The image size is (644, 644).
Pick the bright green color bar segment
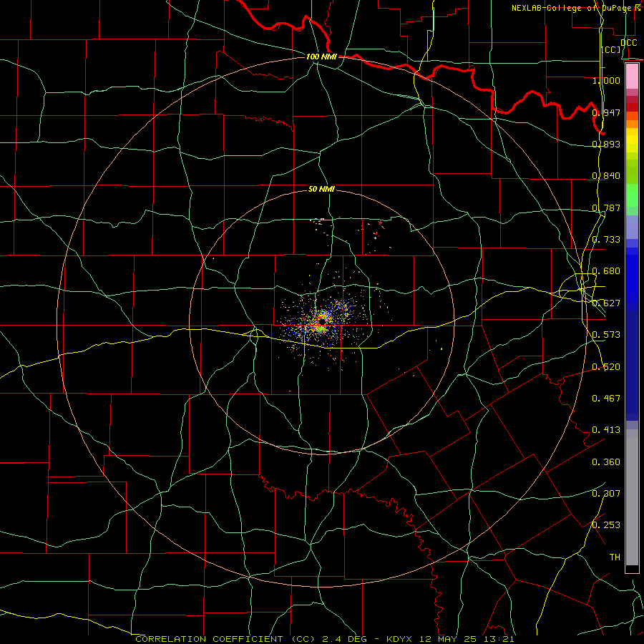click(632, 195)
